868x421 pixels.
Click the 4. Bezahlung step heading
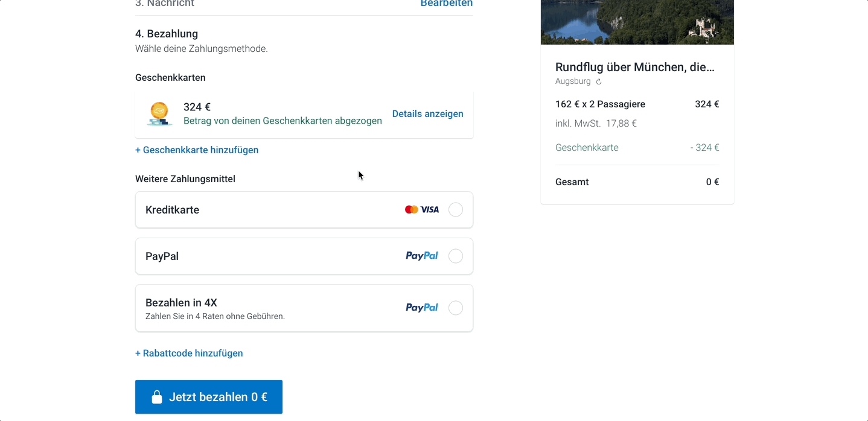pyautogui.click(x=167, y=34)
